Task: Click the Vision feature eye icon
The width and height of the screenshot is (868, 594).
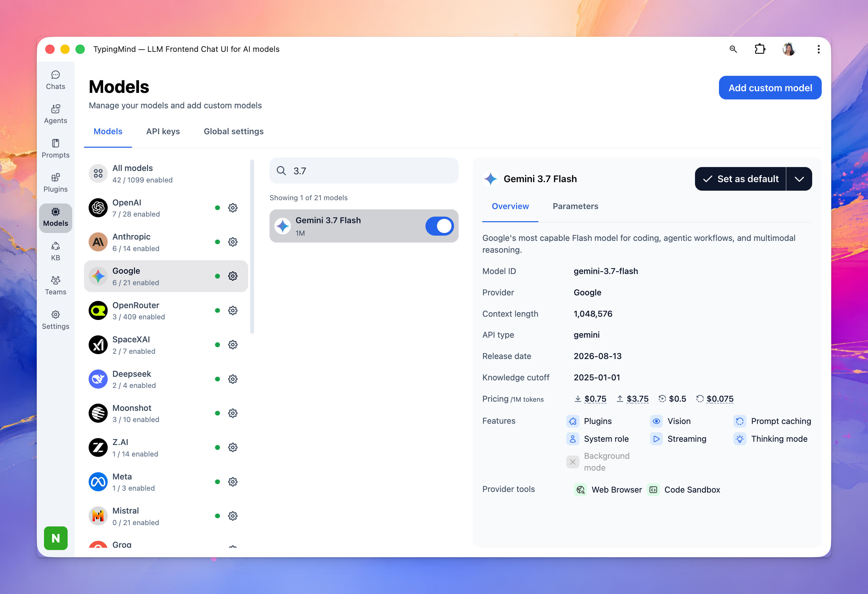Action: 656,421
